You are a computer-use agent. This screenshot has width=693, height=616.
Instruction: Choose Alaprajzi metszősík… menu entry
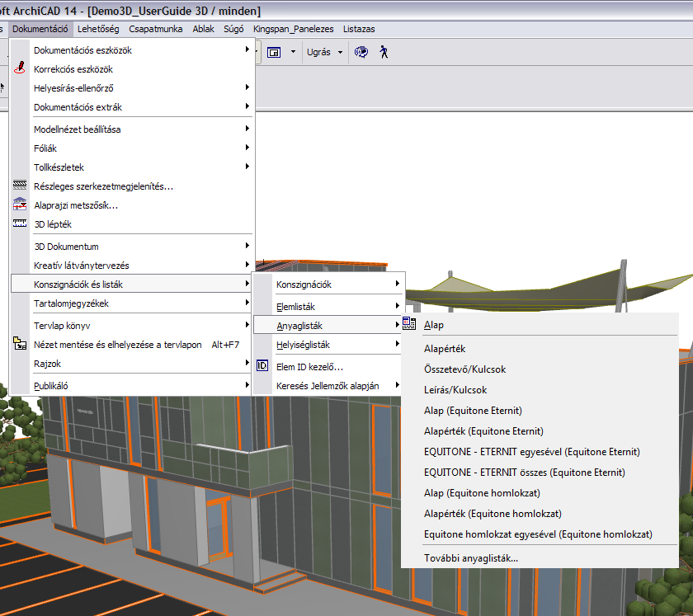tap(131, 205)
